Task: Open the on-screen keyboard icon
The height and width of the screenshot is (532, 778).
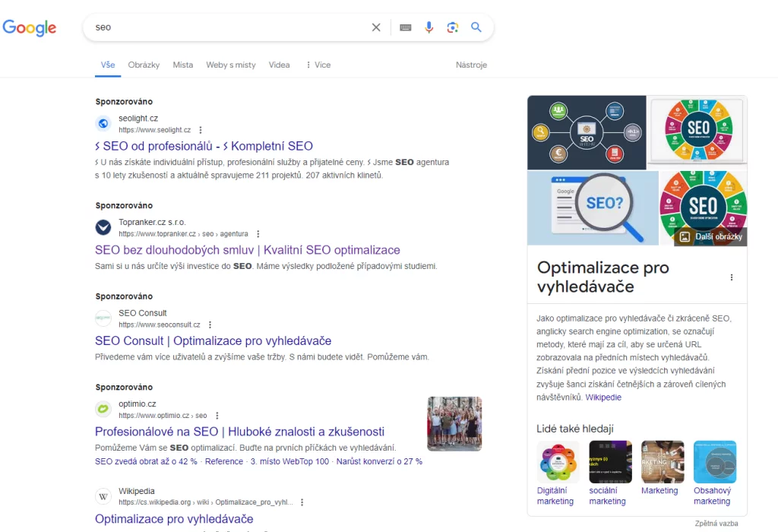Action: pos(406,27)
